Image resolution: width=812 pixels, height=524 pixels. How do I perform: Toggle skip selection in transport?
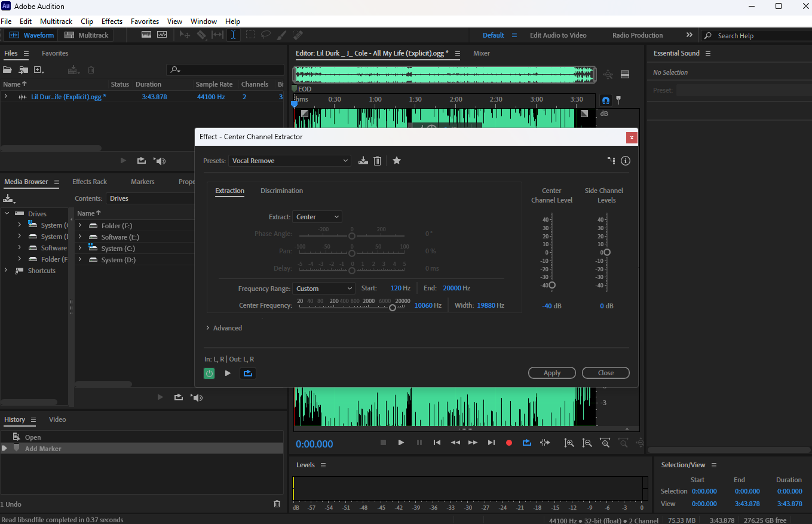(544, 443)
